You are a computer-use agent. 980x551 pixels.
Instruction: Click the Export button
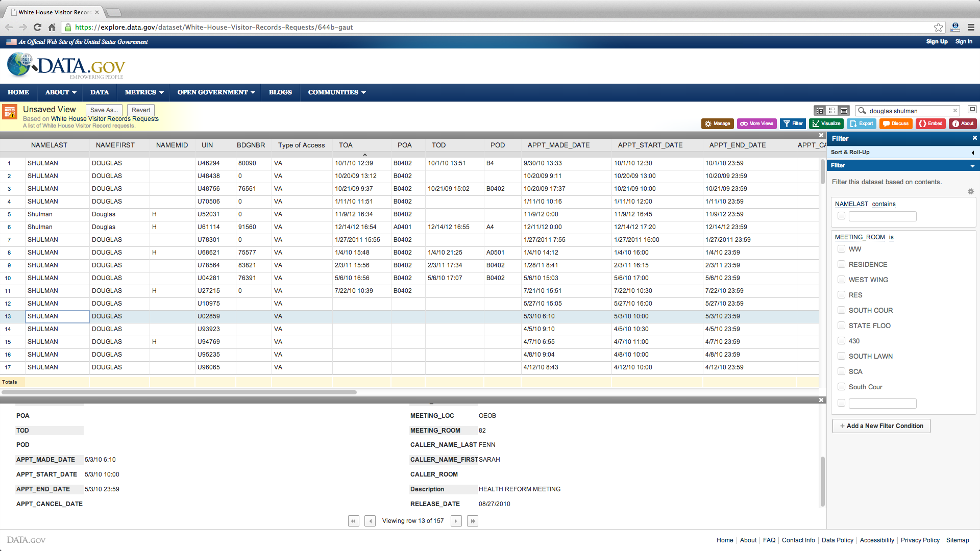click(862, 123)
